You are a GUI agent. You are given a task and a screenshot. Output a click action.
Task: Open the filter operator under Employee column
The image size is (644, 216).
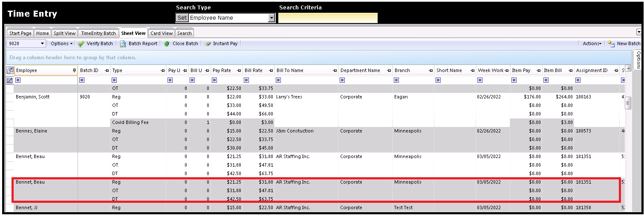coord(18,80)
